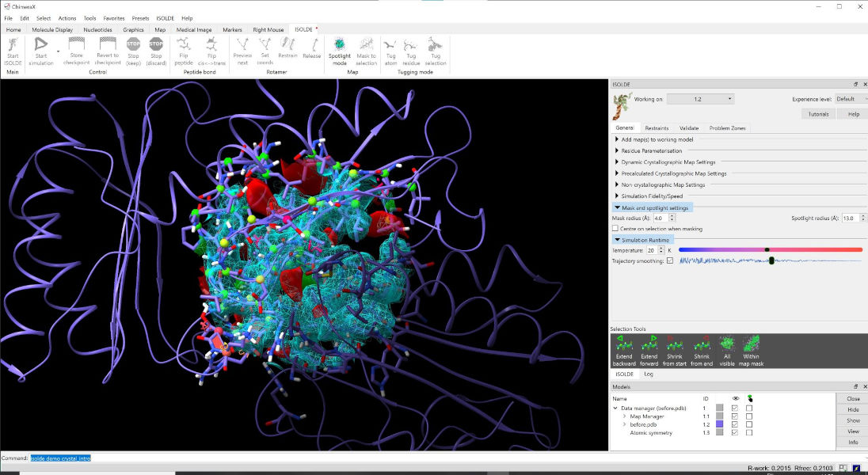Click the lightning bolt status bar icon
868x475 pixels.
coord(856,469)
